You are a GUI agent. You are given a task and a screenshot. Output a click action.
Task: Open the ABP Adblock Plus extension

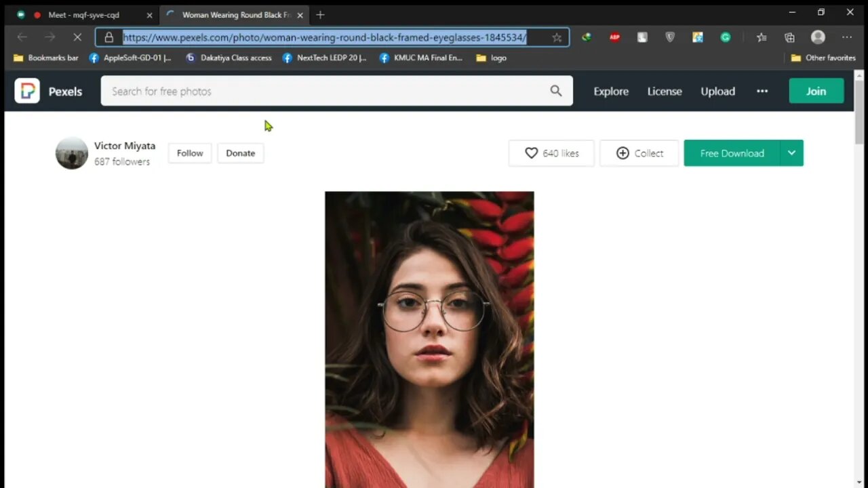coord(614,37)
